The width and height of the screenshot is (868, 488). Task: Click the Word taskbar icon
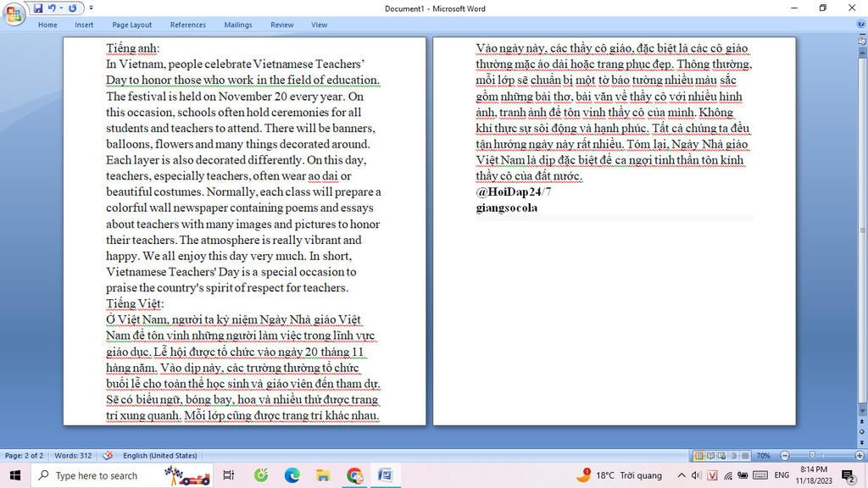click(386, 475)
